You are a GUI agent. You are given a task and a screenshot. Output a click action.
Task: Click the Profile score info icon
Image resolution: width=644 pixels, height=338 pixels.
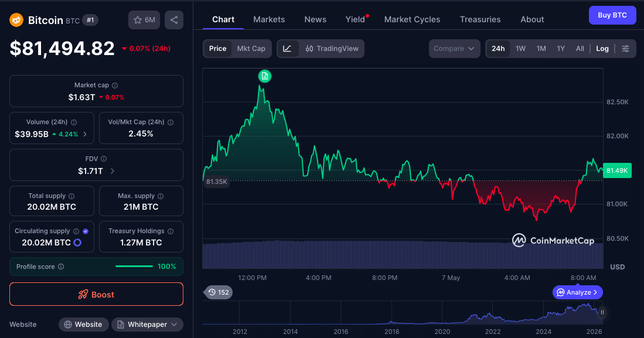point(61,267)
